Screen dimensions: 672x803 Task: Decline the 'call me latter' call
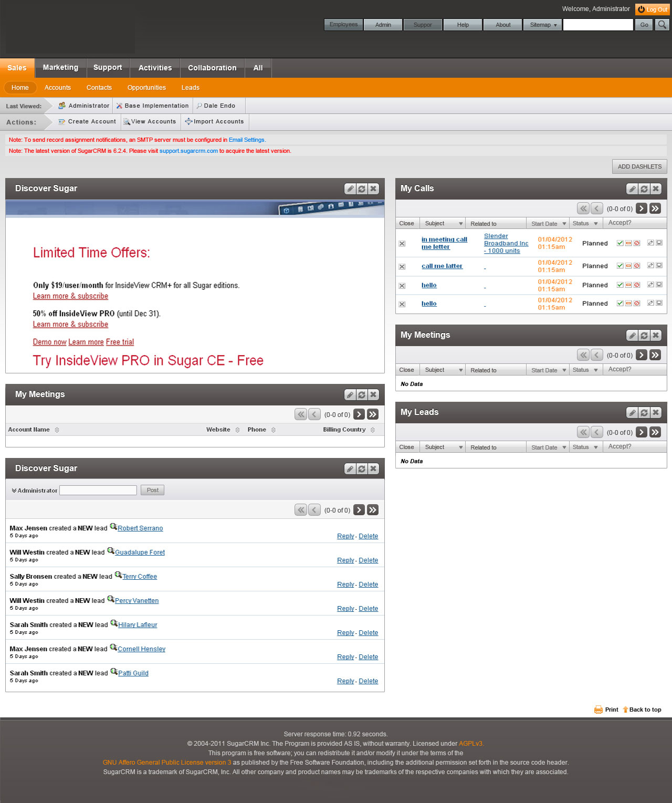(637, 266)
